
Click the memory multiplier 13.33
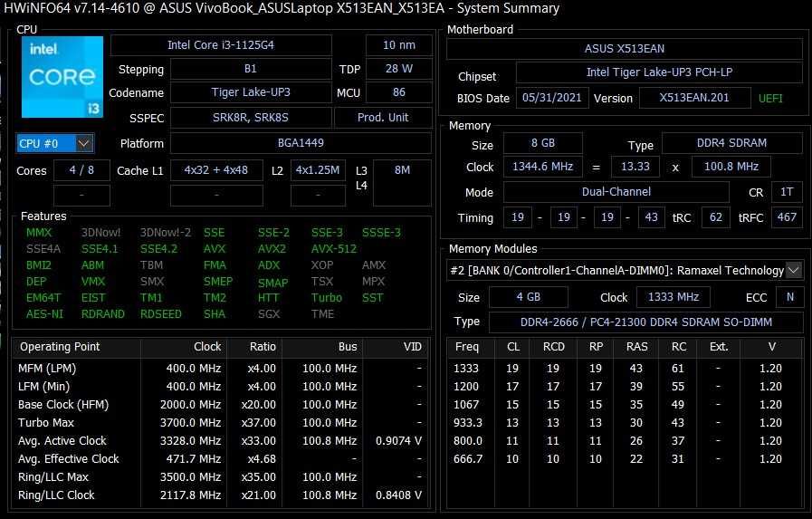[x=635, y=167]
